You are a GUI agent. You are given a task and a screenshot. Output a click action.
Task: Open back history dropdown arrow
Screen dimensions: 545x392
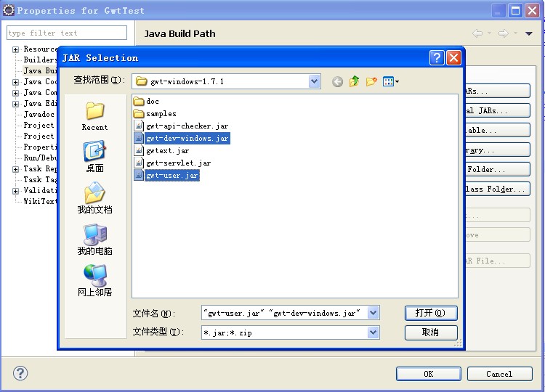[489, 33]
